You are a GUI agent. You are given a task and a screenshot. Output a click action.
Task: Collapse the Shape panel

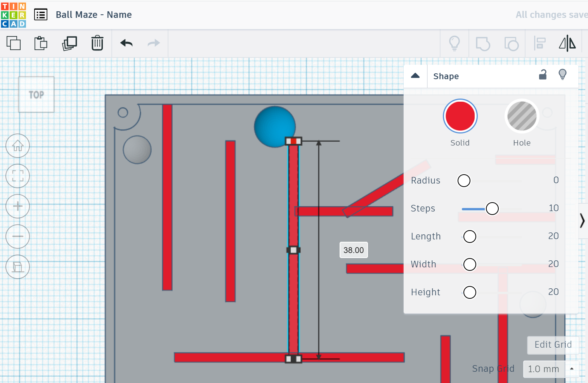coord(415,76)
